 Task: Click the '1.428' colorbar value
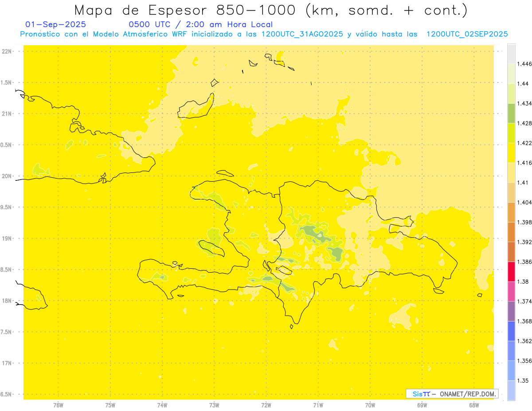pyautogui.click(x=525, y=123)
